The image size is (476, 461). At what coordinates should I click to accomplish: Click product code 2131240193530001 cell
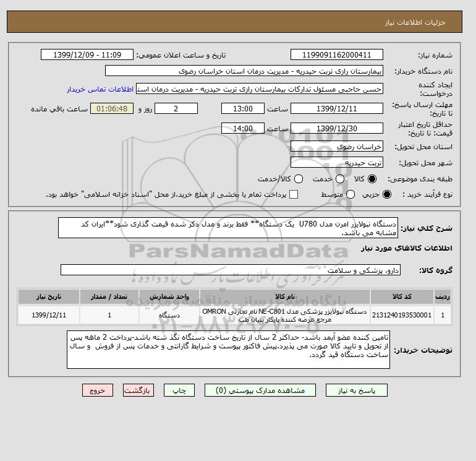pyautogui.click(x=402, y=315)
